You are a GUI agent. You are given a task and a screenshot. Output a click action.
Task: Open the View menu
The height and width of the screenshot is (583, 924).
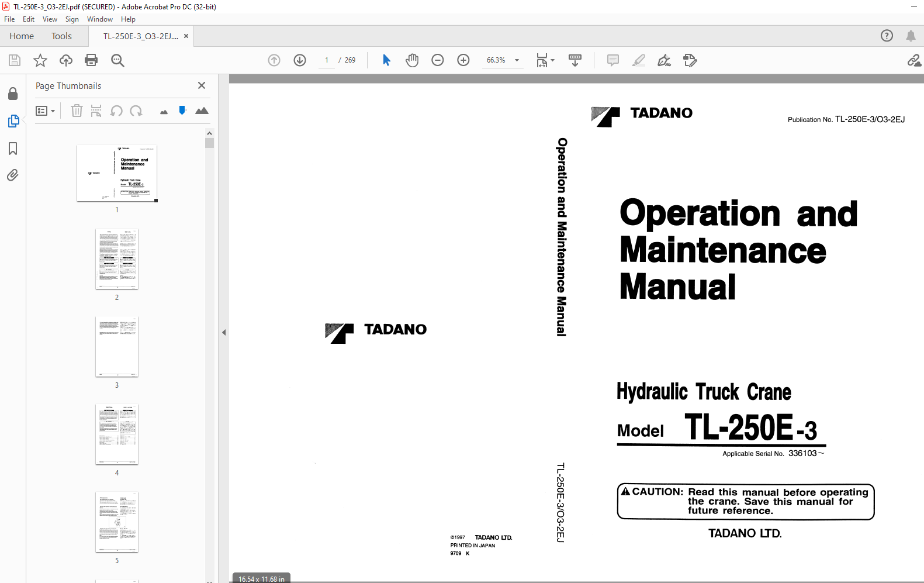(50, 19)
